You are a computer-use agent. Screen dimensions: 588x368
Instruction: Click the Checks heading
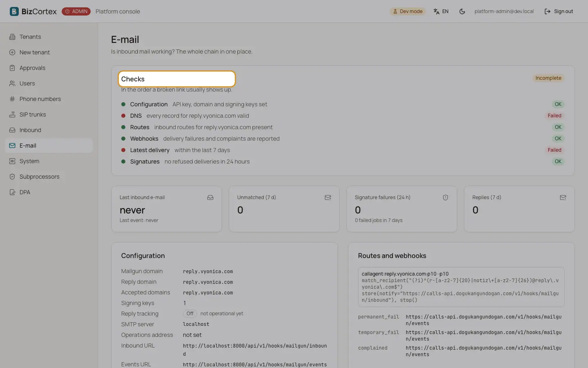tap(133, 79)
